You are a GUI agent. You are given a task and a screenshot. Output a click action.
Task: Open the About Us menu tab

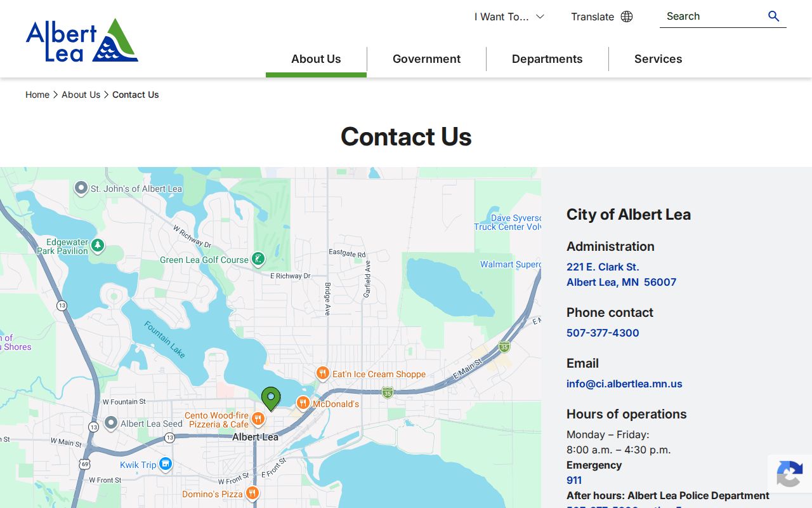(x=316, y=59)
